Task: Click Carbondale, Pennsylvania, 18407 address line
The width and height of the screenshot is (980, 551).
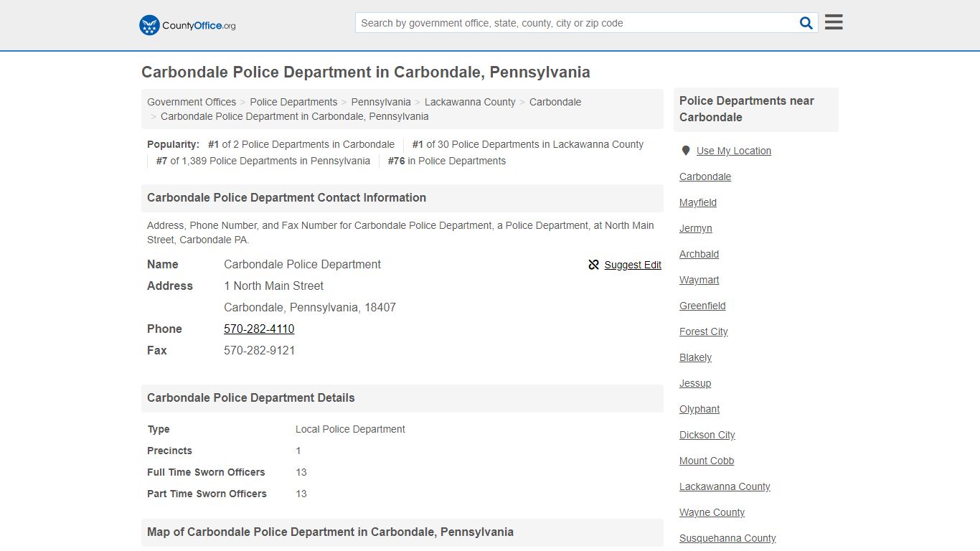Action: 310,307
